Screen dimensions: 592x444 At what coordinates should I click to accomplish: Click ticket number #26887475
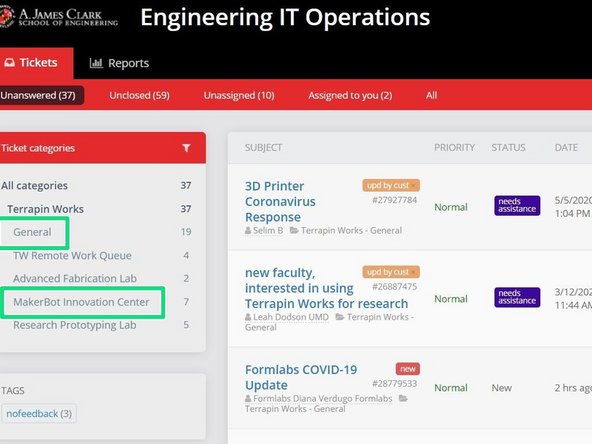coord(395,287)
